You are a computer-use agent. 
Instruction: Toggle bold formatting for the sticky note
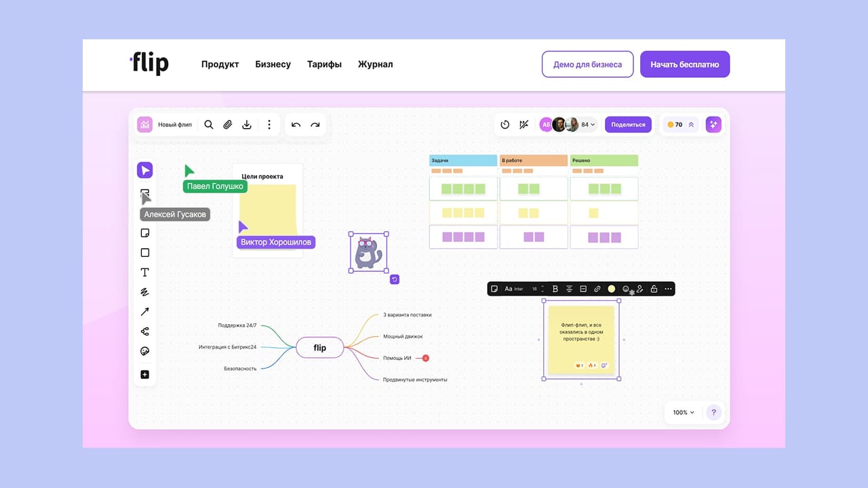click(x=555, y=289)
